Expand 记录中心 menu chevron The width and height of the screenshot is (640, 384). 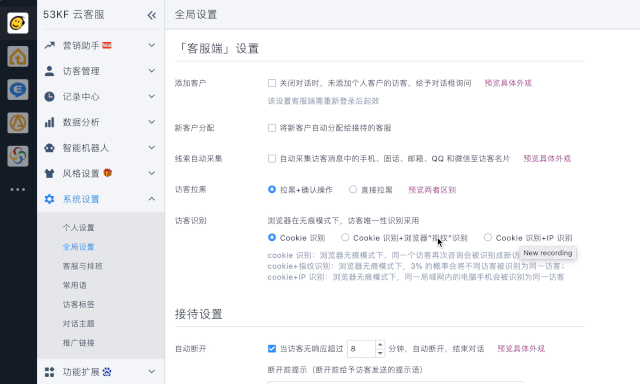(151, 97)
